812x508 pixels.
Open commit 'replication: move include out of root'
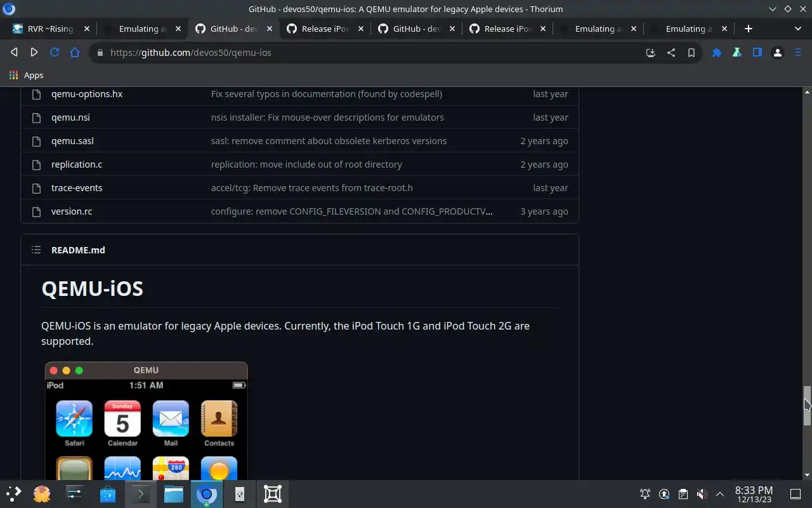306,164
